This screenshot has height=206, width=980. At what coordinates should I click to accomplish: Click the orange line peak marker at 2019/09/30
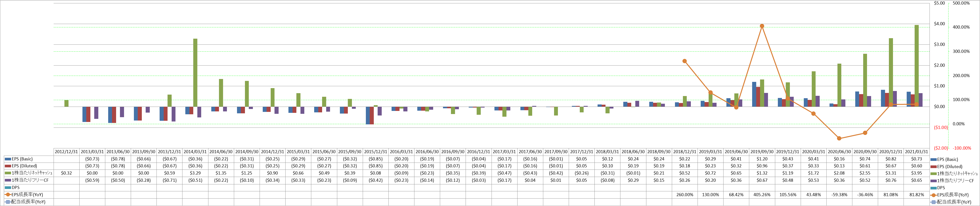pos(762,26)
